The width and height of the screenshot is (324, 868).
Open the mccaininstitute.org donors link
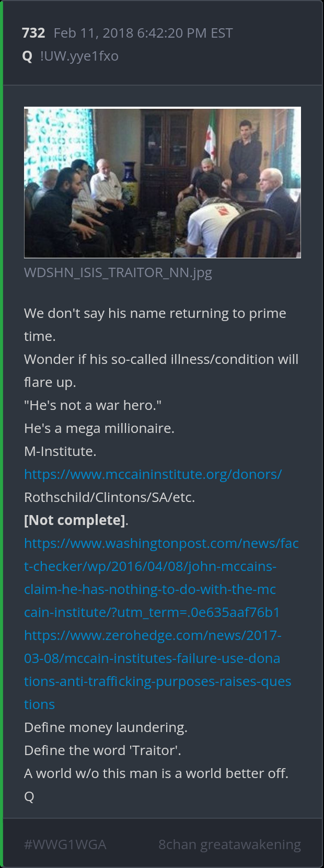[153, 474]
